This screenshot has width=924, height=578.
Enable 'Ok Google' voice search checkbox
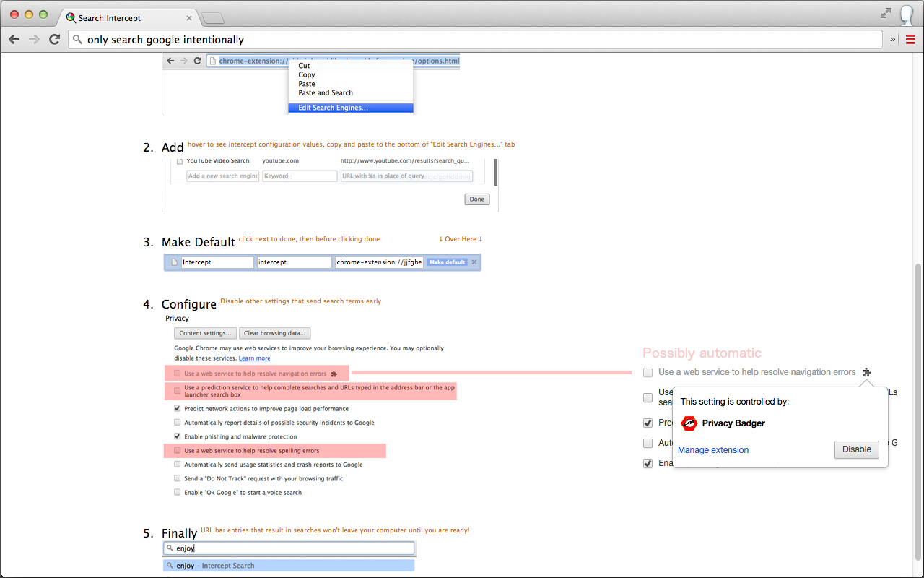[178, 493]
